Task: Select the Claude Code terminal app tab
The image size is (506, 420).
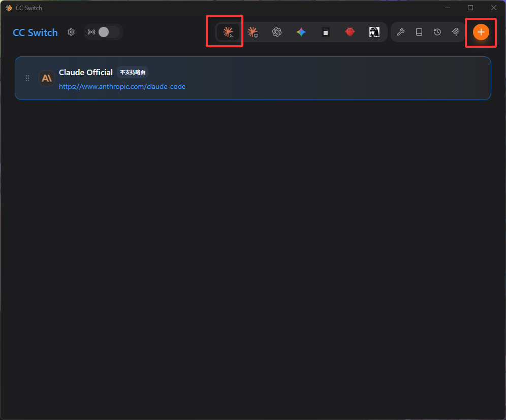Action: pyautogui.click(x=228, y=32)
